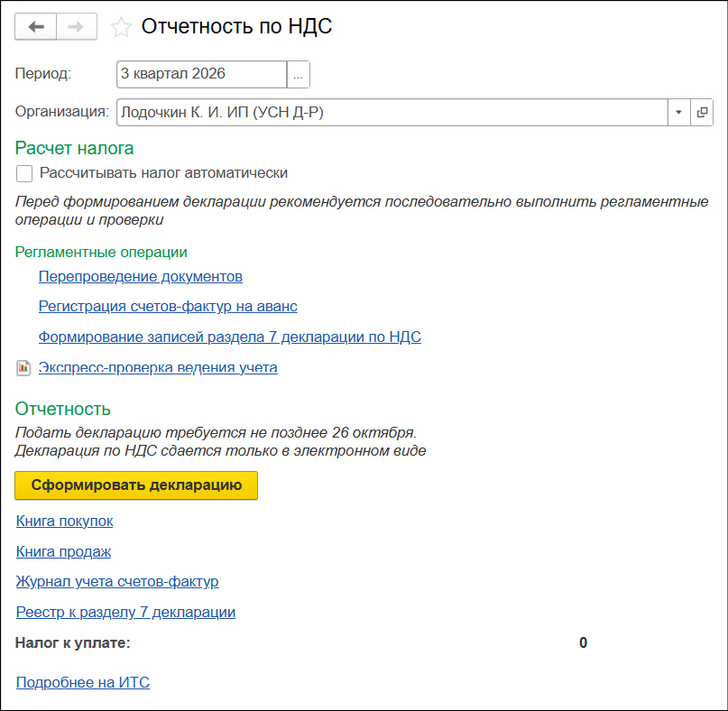
Task: Click the express-check report icon
Action: click(x=23, y=368)
